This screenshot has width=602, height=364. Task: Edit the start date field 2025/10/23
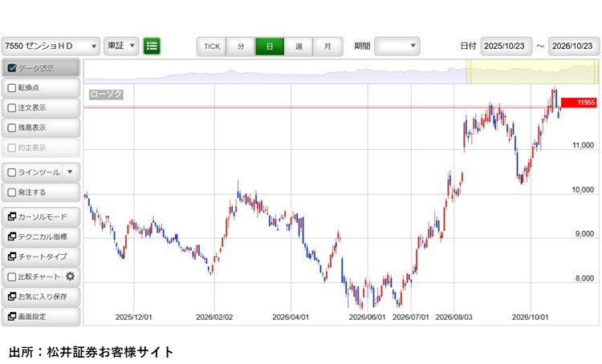click(506, 46)
